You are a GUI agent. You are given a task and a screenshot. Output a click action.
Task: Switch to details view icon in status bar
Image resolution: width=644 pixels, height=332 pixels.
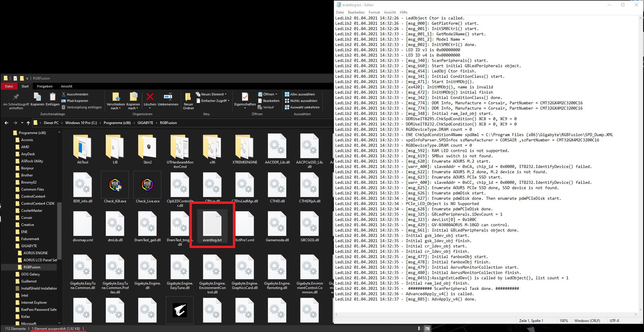[x=421, y=328]
